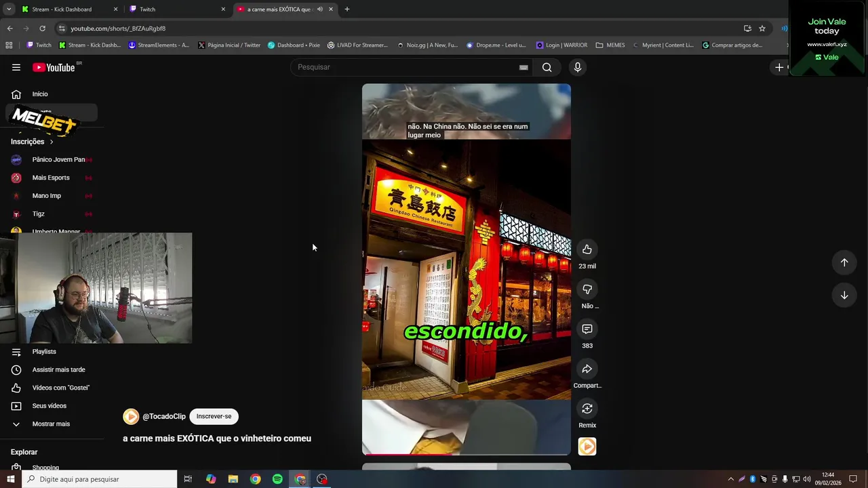Open the tab search dropdown arrow
868x488 pixels.
(x=9, y=9)
